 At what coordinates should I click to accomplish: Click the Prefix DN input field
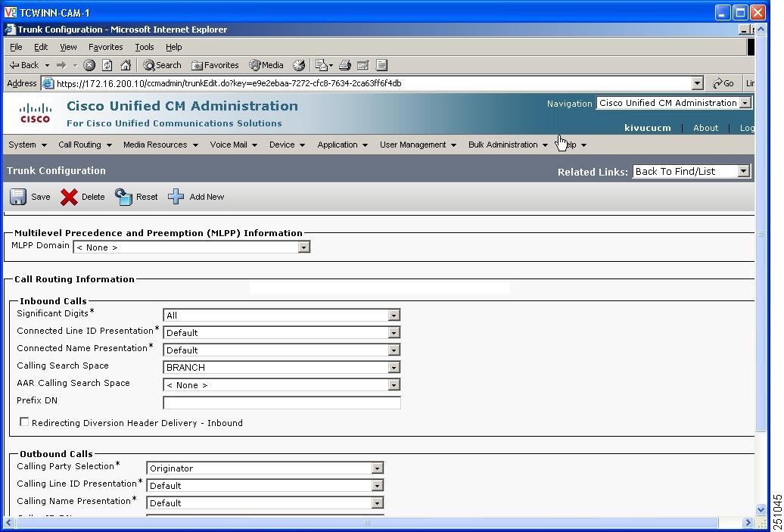click(282, 403)
